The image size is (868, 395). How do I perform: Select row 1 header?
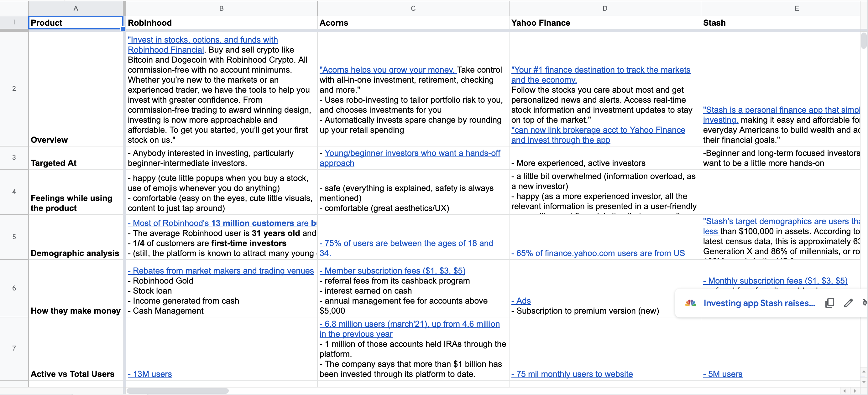click(14, 23)
